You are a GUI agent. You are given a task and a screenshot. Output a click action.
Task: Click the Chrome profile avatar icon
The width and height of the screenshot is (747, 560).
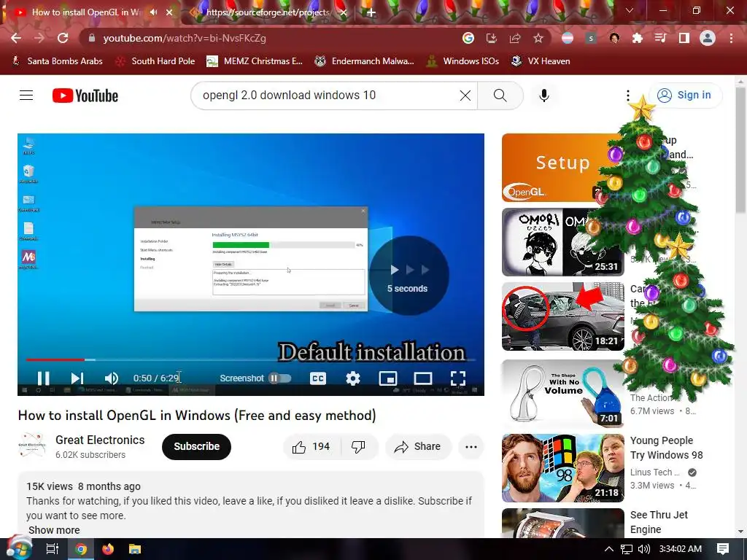coord(708,38)
